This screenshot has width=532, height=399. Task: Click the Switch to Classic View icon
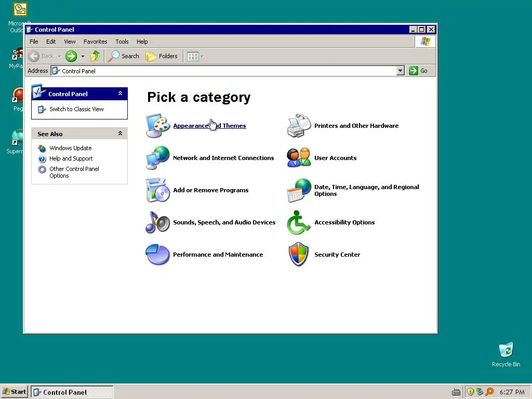click(x=42, y=109)
